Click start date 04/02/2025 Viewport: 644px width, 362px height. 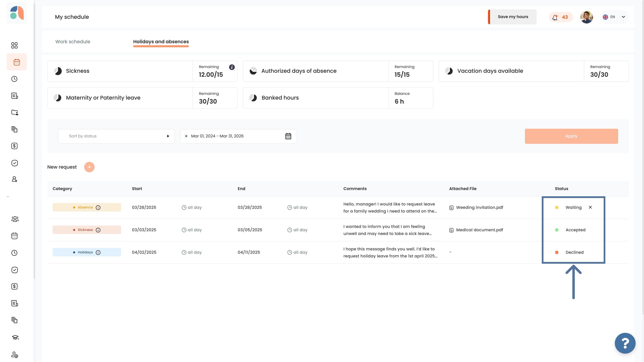144,252
